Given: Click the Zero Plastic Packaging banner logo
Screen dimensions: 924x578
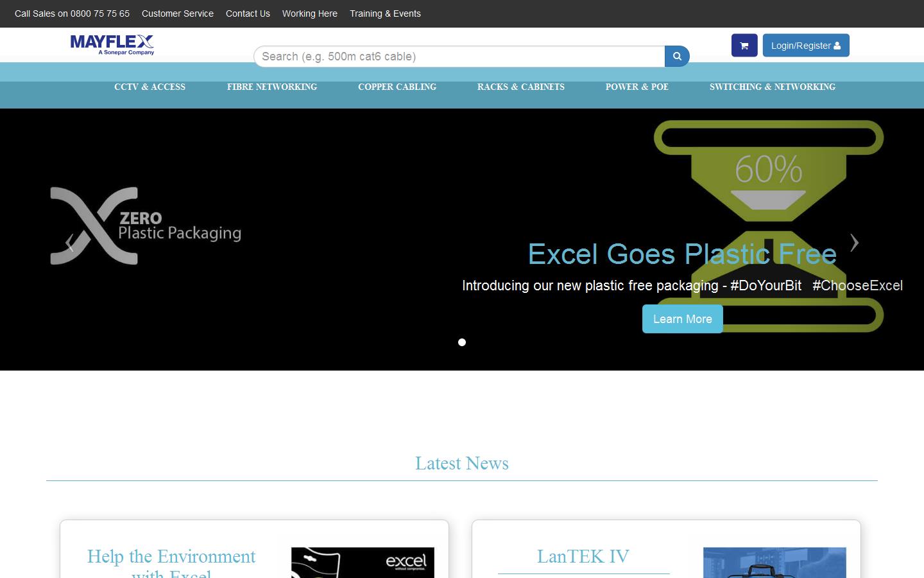Looking at the screenshot, I should click(146, 226).
